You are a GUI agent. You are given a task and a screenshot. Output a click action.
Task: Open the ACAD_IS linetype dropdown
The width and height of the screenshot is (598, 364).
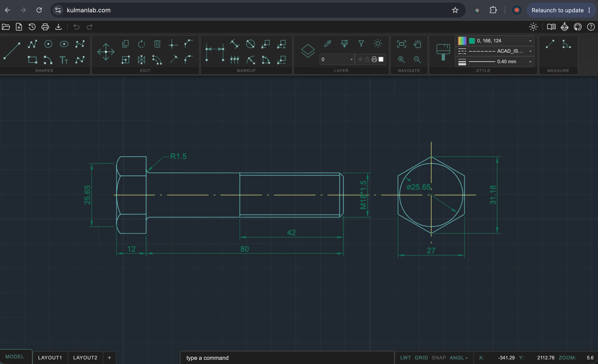[x=495, y=51]
